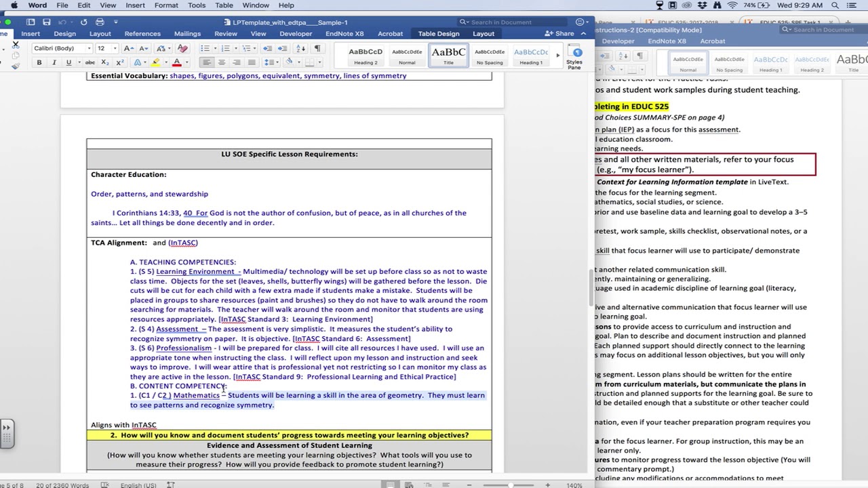The width and height of the screenshot is (868, 488).
Task: Click the Print icon in the title bar
Action: 100,22
